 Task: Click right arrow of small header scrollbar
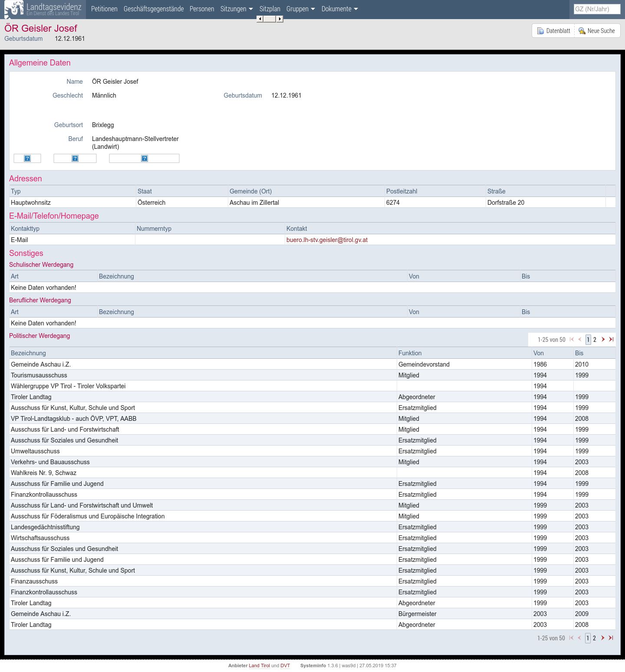pyautogui.click(x=280, y=19)
